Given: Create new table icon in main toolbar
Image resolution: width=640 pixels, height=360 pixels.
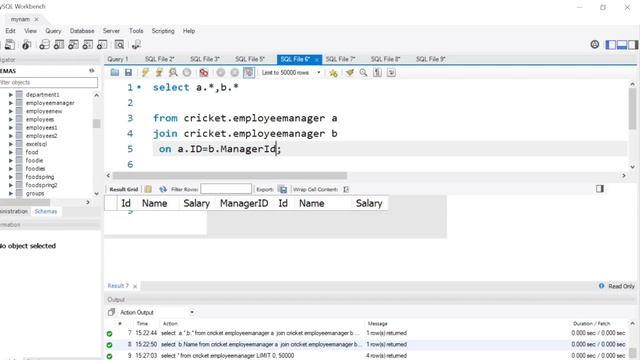Looking at the screenshot, I should click(x=59, y=44).
